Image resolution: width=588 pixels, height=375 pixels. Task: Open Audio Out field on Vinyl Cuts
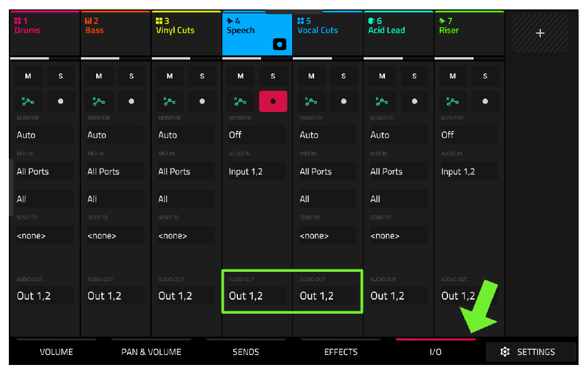(186, 295)
